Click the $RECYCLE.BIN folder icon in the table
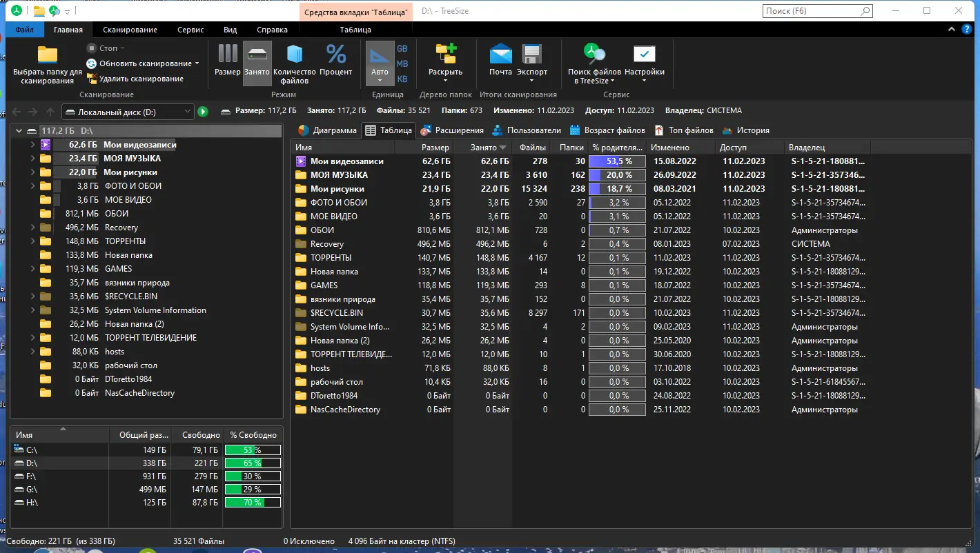Screen dimensions: 980x553 [x=301, y=313]
